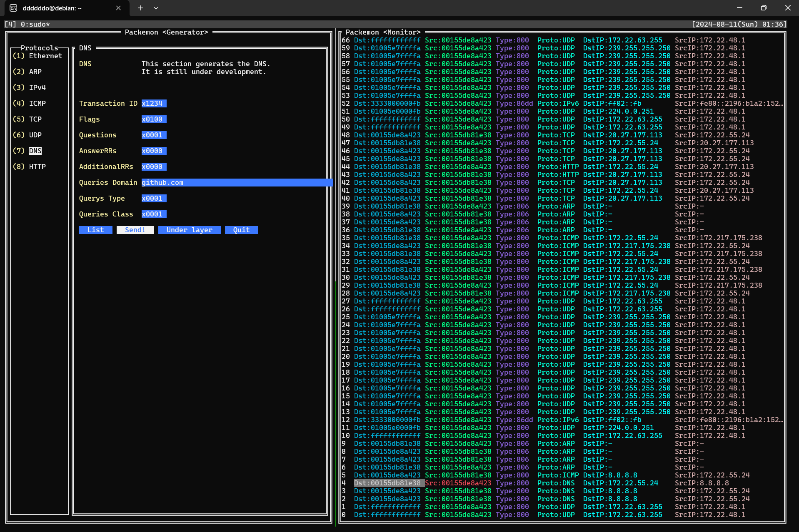
Task: Select monitor packet row 66 at top
Action: (562, 40)
